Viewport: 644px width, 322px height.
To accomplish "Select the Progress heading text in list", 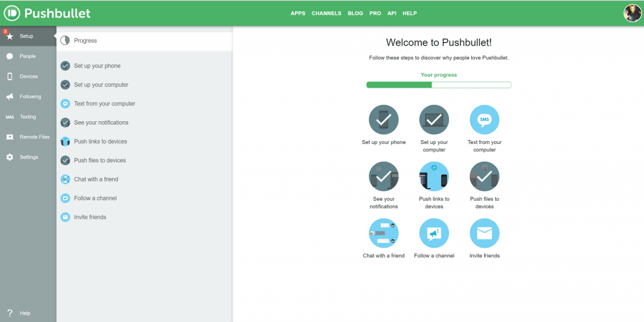I will coord(85,40).
